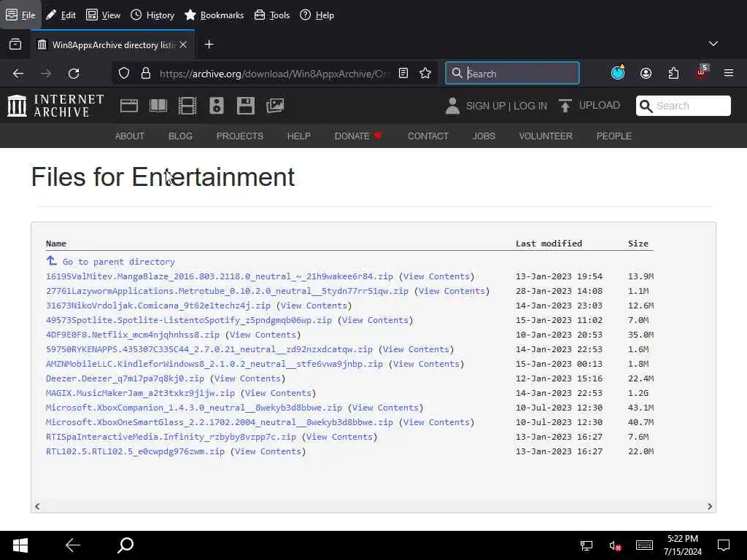
Task: Click the PEOPLE navigation link
Action: click(x=614, y=136)
